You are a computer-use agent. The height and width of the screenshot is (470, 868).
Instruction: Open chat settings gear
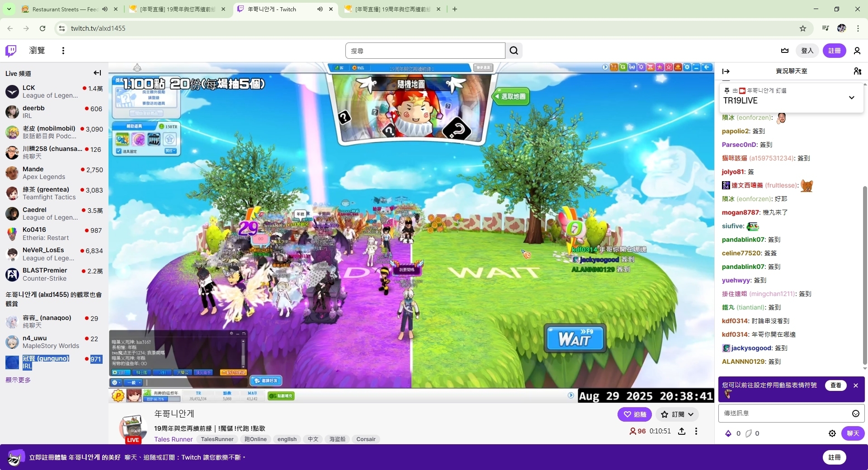(x=832, y=433)
